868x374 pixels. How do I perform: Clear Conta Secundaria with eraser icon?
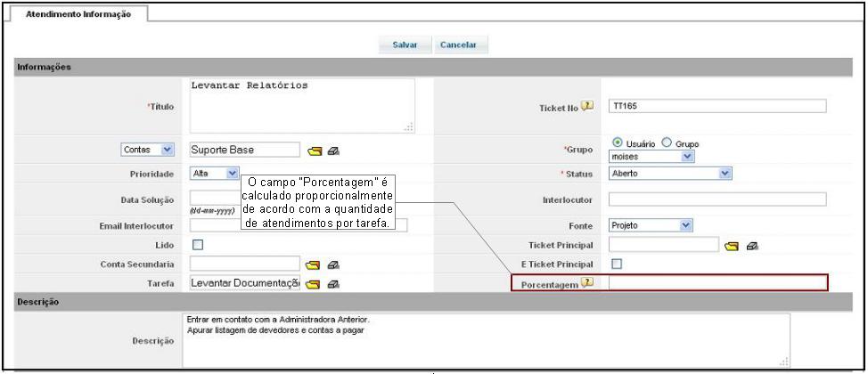click(333, 265)
